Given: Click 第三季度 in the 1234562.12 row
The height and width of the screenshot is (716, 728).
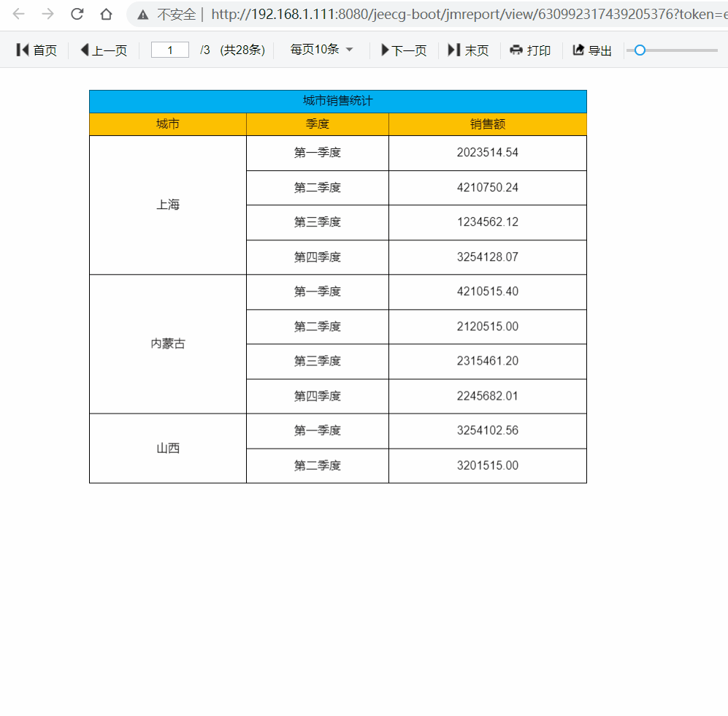Looking at the screenshot, I should coord(318,221).
